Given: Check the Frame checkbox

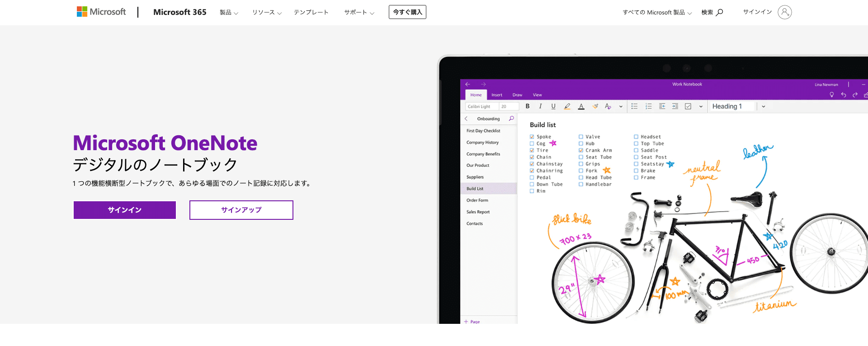Looking at the screenshot, I should 636,177.
